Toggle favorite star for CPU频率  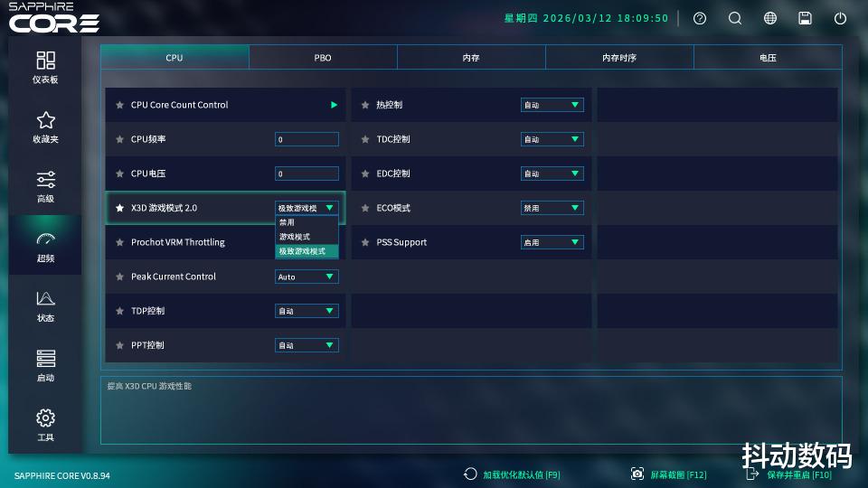[x=119, y=139]
